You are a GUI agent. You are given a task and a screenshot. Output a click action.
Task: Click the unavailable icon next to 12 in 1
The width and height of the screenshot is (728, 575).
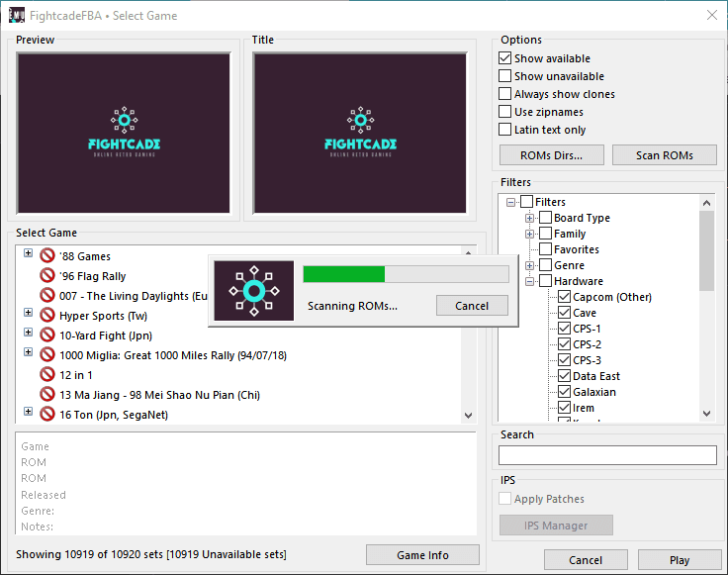click(47, 374)
